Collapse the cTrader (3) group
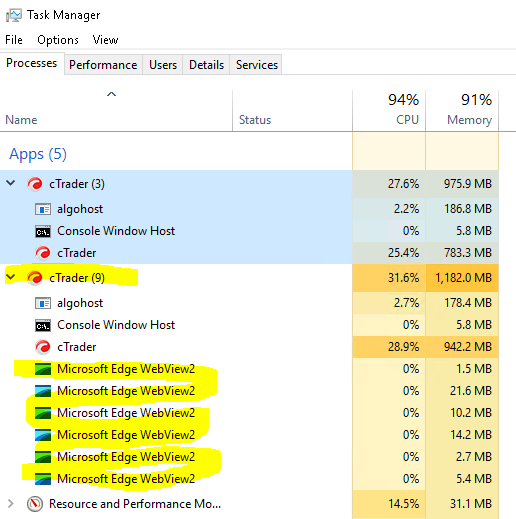This screenshot has height=519, width=516. point(11,183)
